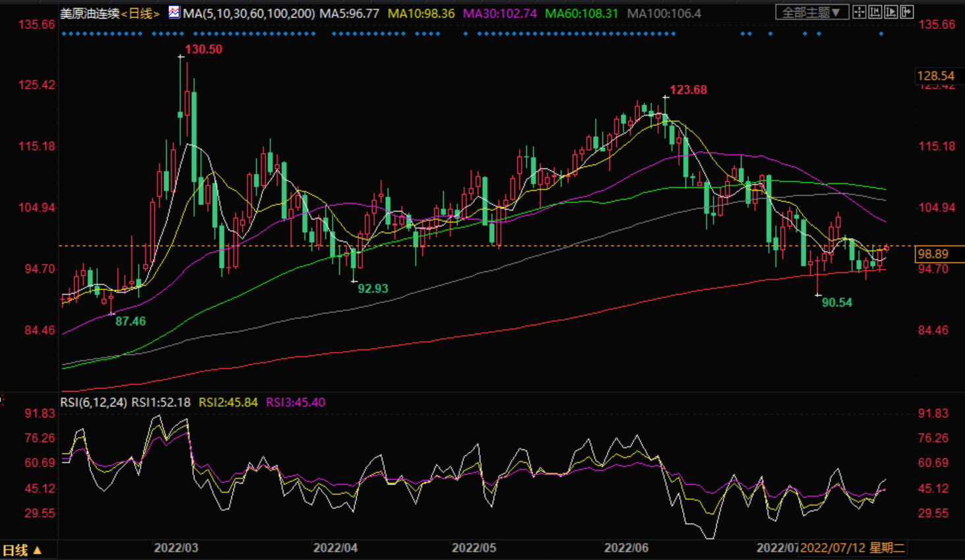Open MA(5,10,30,60,100,200) parameter settings
This screenshot has height=560, width=965.
249,13
